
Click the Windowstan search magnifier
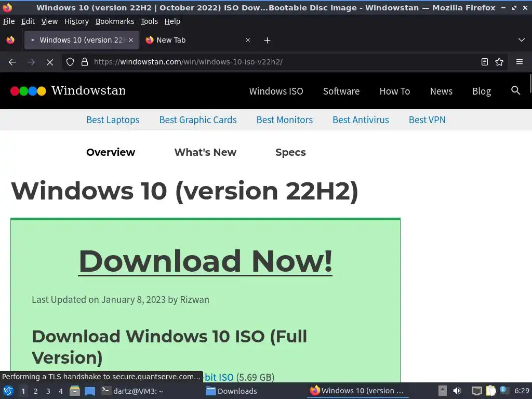click(515, 90)
